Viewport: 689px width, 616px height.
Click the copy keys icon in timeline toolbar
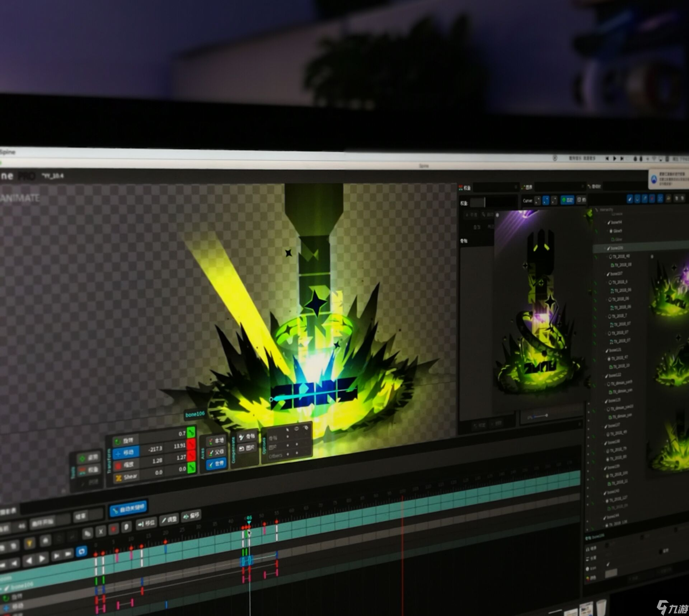[x=87, y=533]
